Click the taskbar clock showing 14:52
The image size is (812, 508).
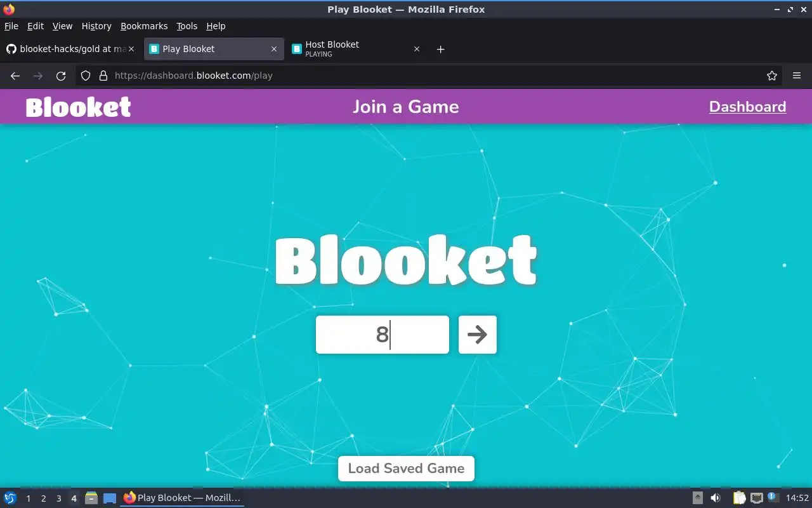(x=797, y=498)
